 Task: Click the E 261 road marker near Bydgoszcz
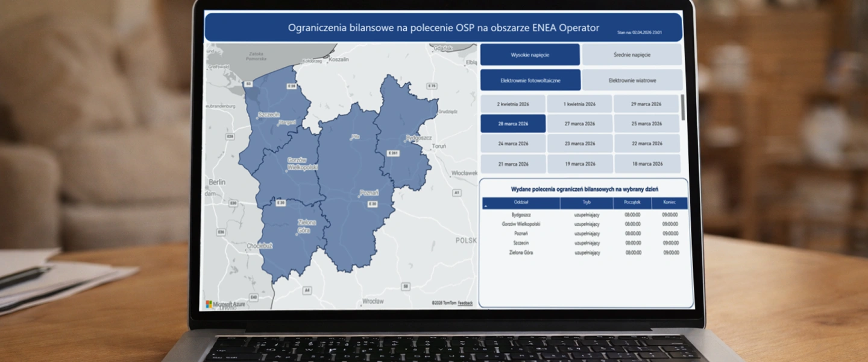click(393, 153)
